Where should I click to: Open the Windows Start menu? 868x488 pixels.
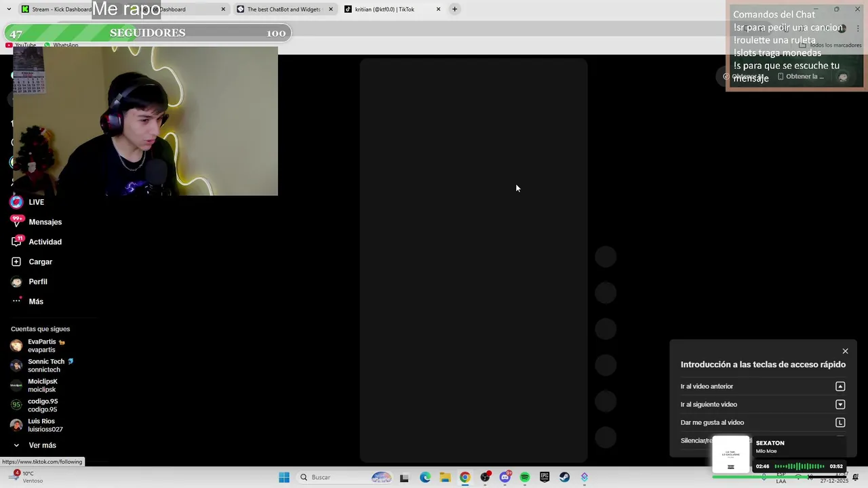click(284, 477)
